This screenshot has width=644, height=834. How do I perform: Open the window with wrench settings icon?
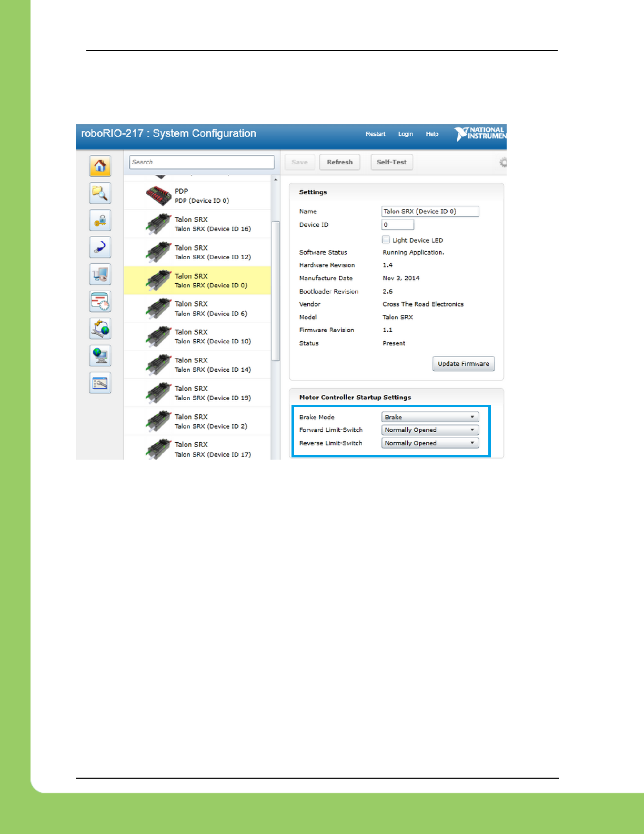coord(100,383)
